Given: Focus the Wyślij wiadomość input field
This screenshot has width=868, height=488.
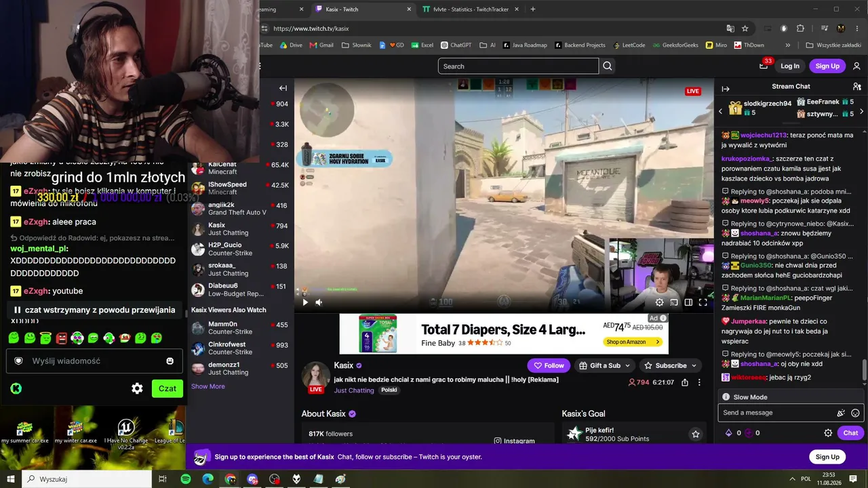Looking at the screenshot, I should point(94,361).
